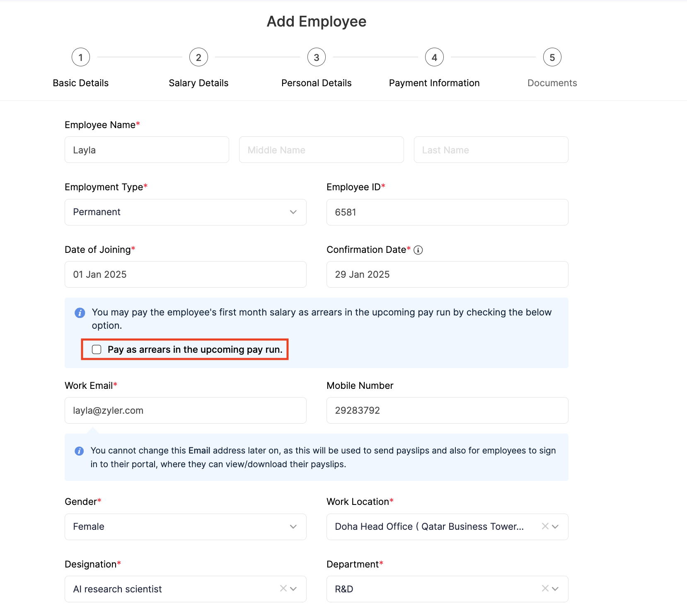Expand the Department dropdown chevron
Viewport: 687px width, 616px height.
tap(555, 589)
